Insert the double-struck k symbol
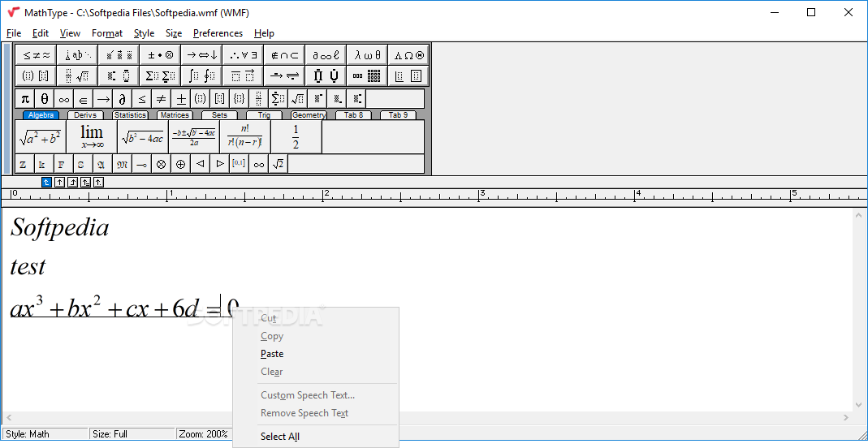Viewport: 868px width, 448px height. click(42, 164)
